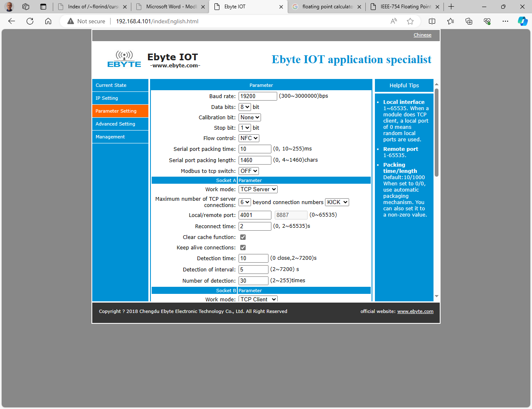Open Settings and more ellipsis
Screen dimensions: 532x409
tap(505, 21)
